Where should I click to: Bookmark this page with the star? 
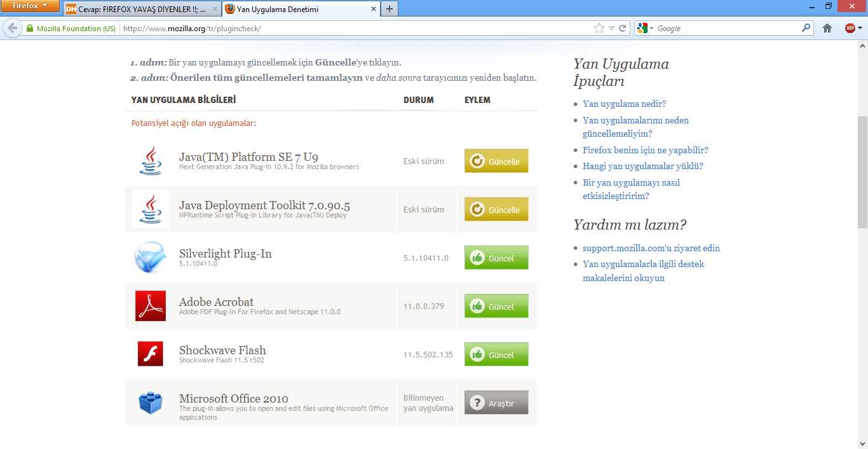(599, 29)
